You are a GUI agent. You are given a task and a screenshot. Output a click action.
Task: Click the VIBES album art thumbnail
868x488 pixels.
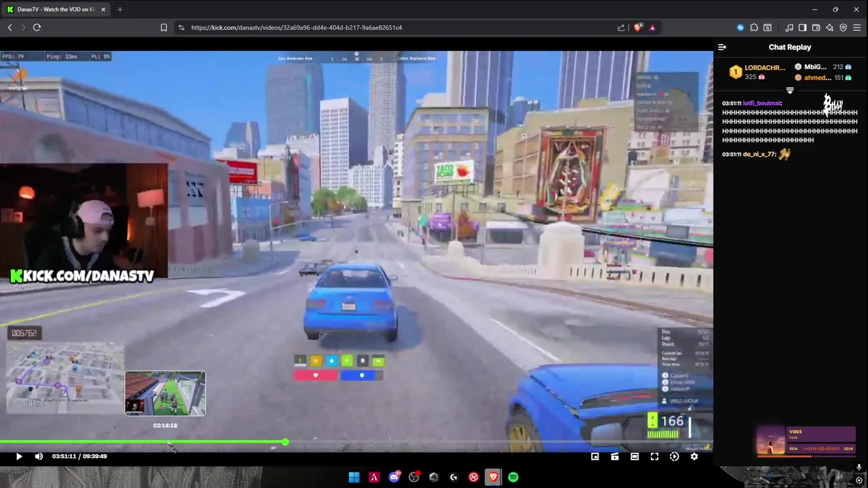[771, 441]
